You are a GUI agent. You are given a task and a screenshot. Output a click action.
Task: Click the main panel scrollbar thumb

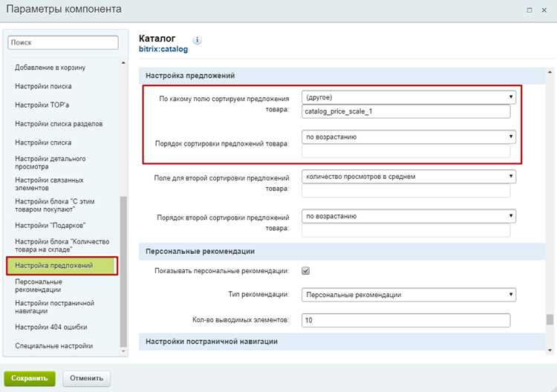[550, 319]
